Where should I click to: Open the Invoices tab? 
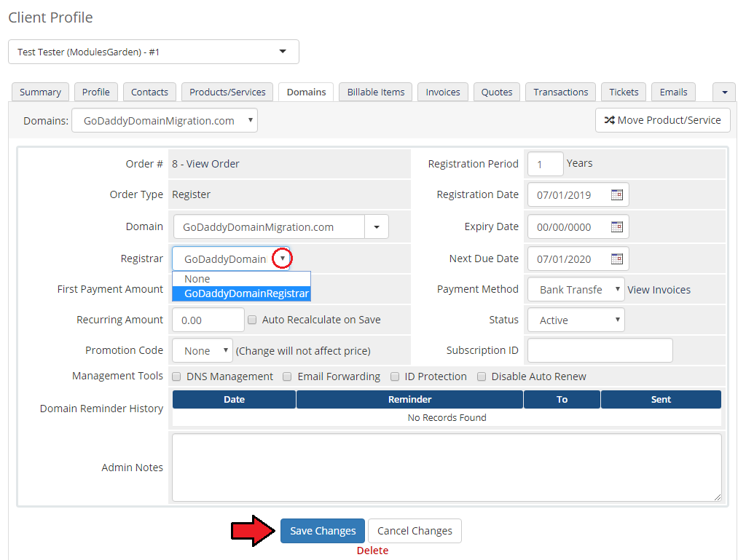[x=443, y=92]
